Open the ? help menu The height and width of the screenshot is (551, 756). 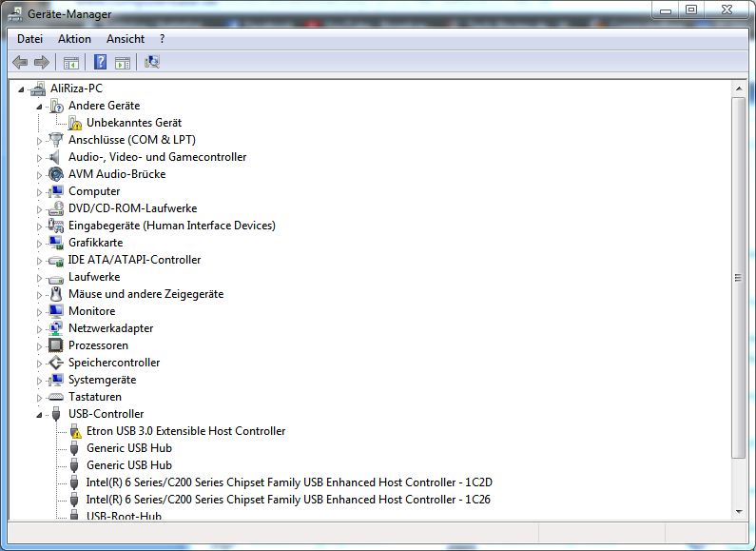[x=162, y=39]
